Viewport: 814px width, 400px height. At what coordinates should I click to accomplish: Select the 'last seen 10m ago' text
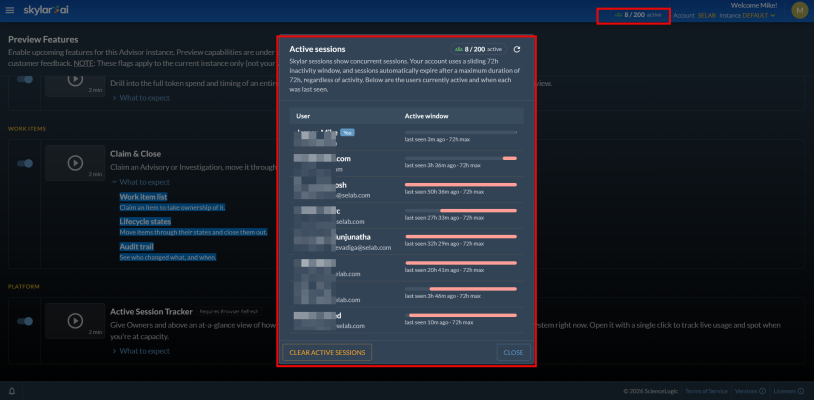point(426,322)
